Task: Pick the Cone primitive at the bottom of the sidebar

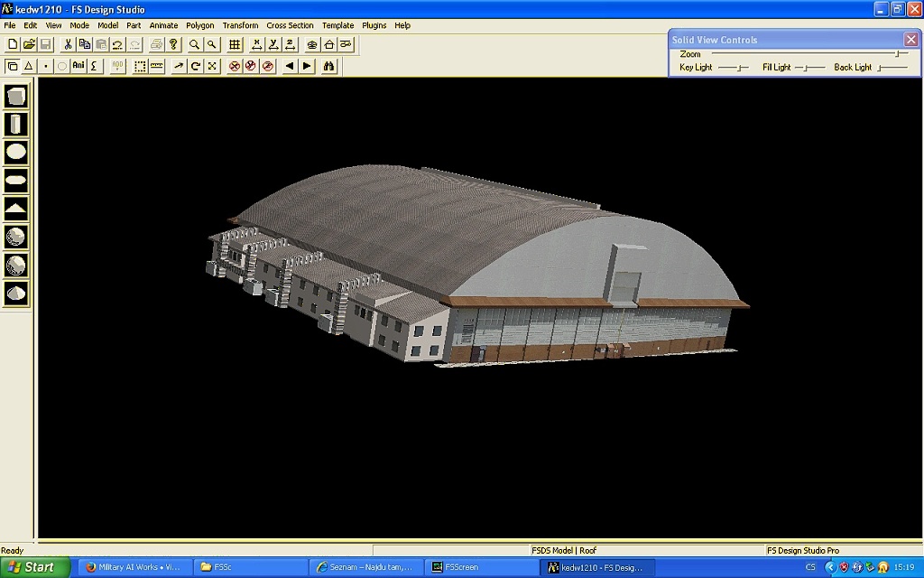Action: point(16,293)
